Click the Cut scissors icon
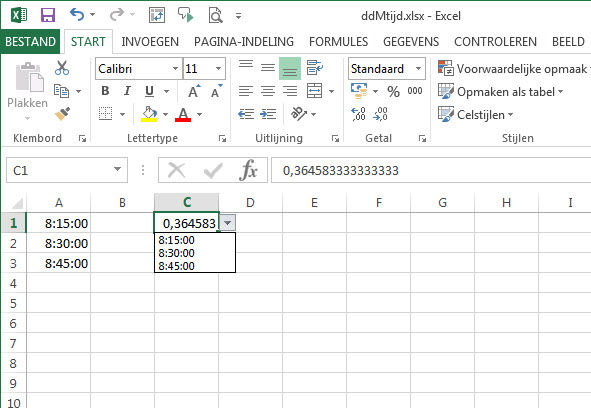The image size is (591, 408). [x=62, y=68]
